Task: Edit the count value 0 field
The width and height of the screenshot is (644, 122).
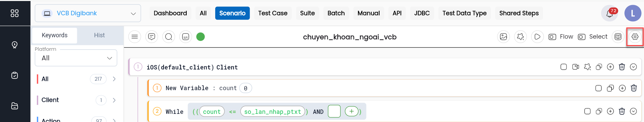Action: pos(245,88)
